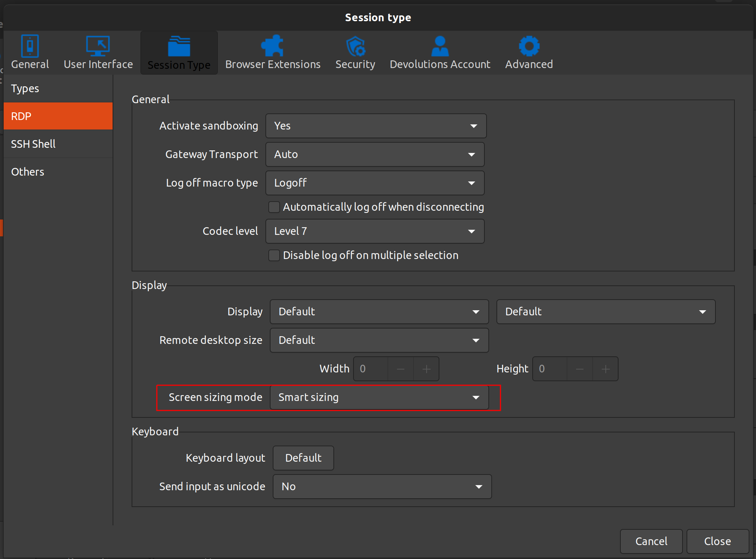Viewport: 756px width, 559px height.
Task: Switch to Security tab label
Action: (355, 64)
